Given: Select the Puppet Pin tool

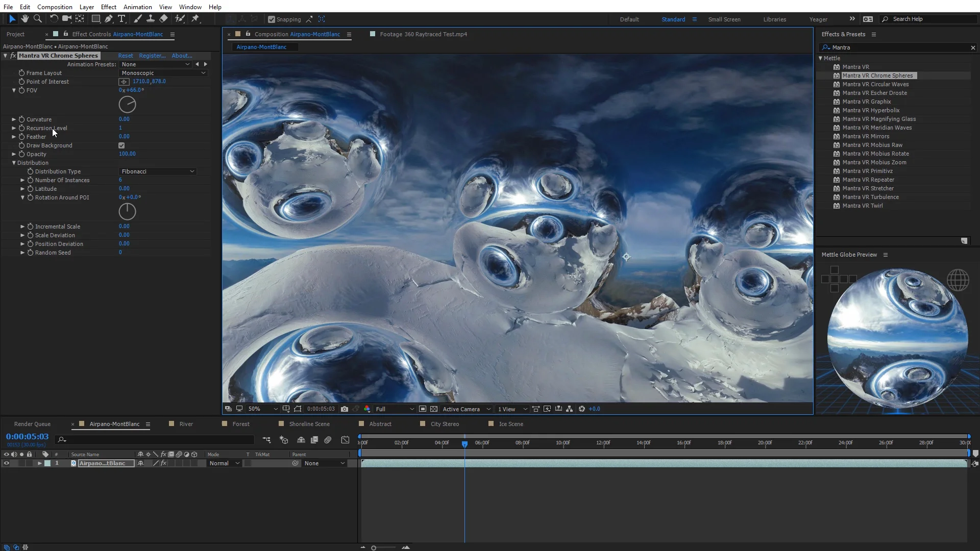Looking at the screenshot, I should coord(195,19).
